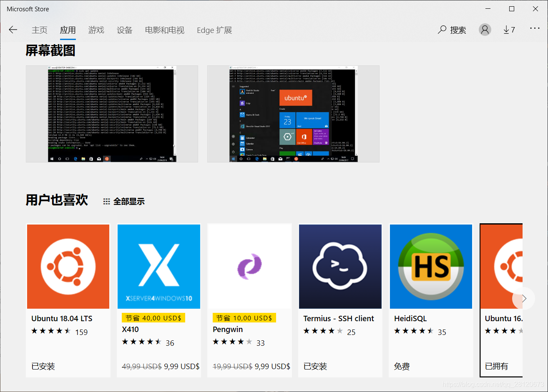Click the Ubuntu 18.04 LTS title text
The image size is (548, 392).
click(62, 319)
